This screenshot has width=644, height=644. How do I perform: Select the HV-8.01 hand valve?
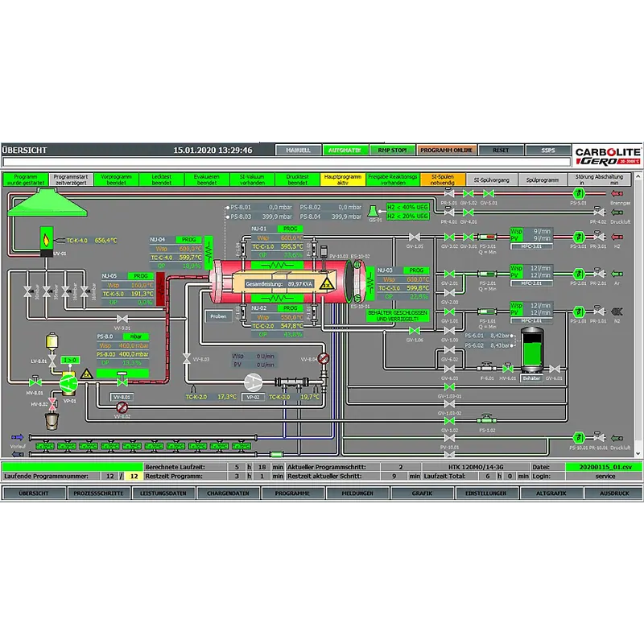[x=35, y=382]
